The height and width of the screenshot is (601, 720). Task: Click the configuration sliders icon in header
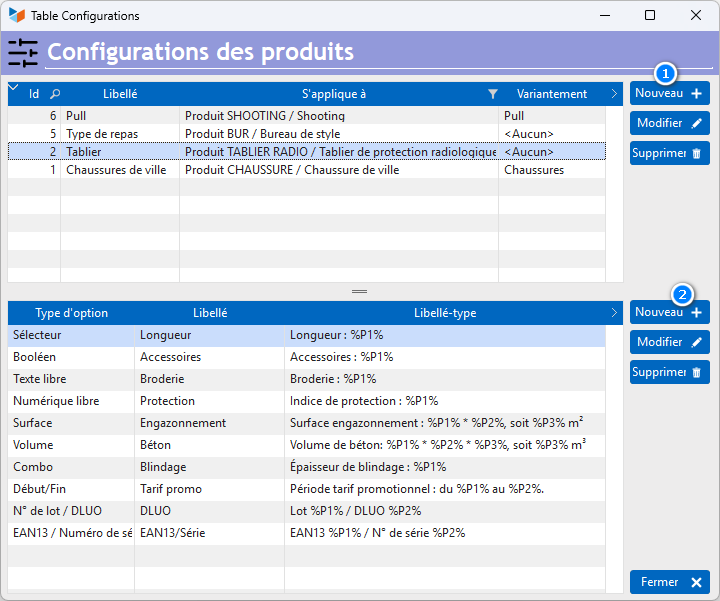[x=22, y=52]
